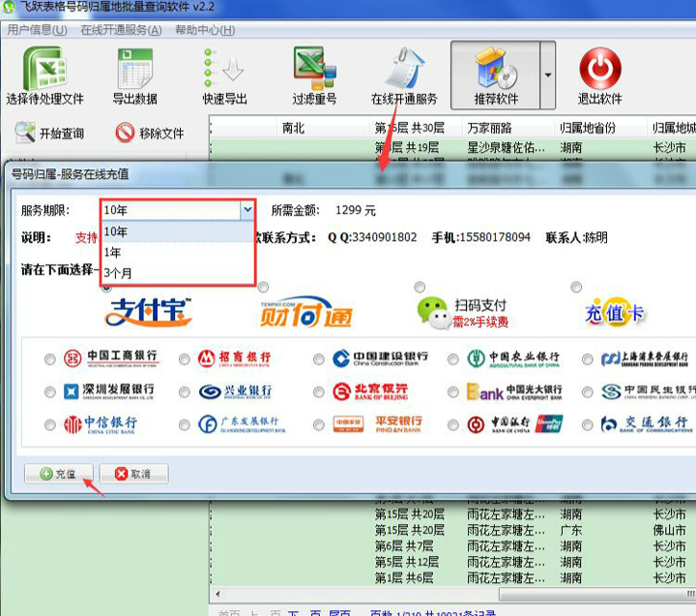Select the 微信扫码支付 radio button
Viewport: 696px width, 616px height.
[x=420, y=287]
